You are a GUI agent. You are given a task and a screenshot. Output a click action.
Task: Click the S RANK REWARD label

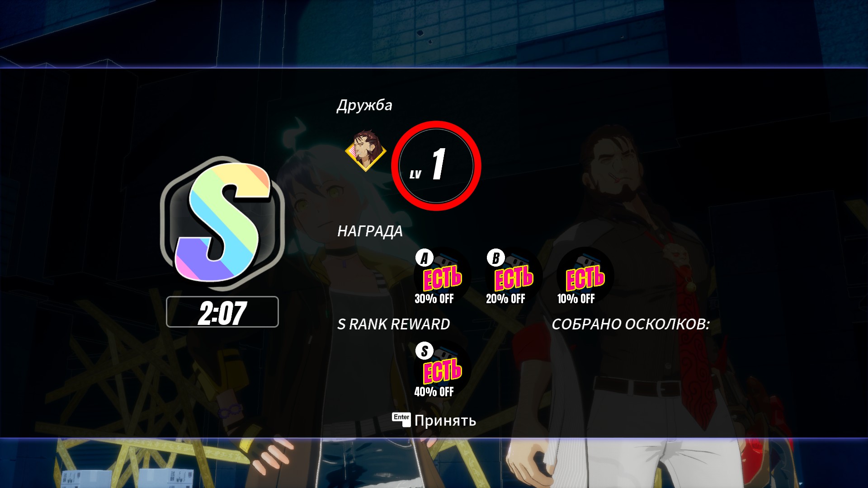click(393, 324)
